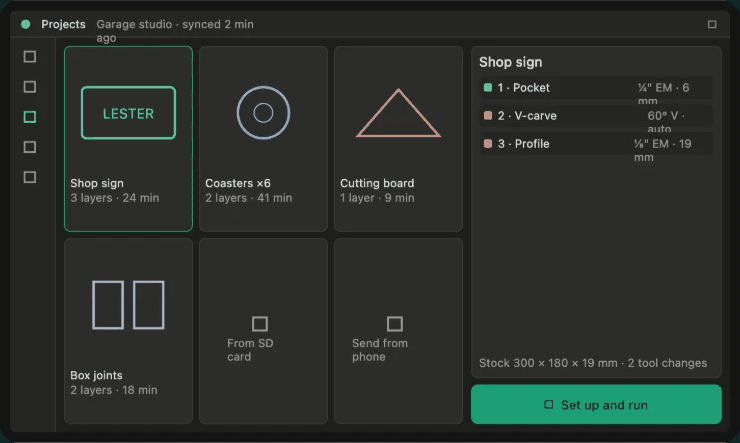Open the Box joints rectangles thumbnail

pyautogui.click(x=128, y=305)
